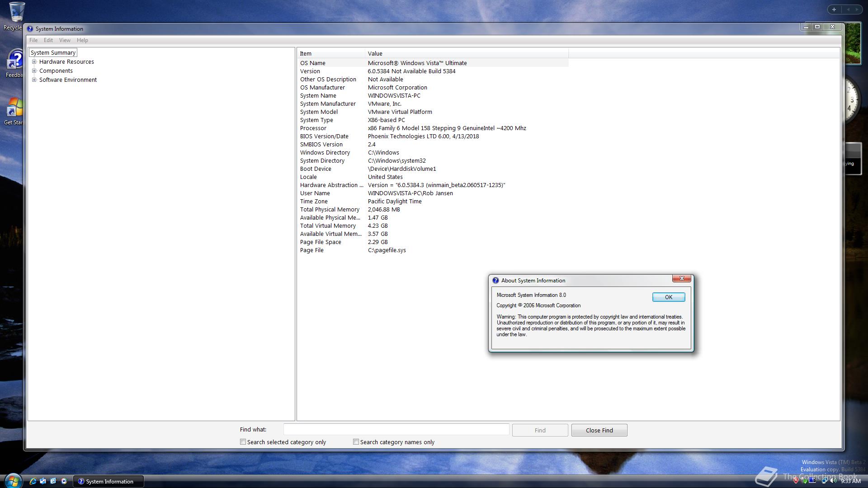Click the analog clock gadget in the sidebar
The height and width of the screenshot is (488, 868).
click(x=852, y=100)
